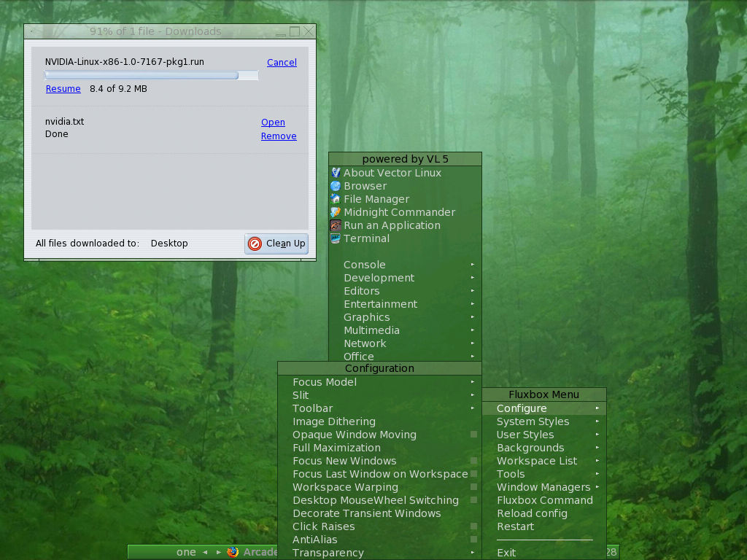Screen dimensions: 747x560
Task: Cancel the NVIDIA driver download
Action: [282, 63]
